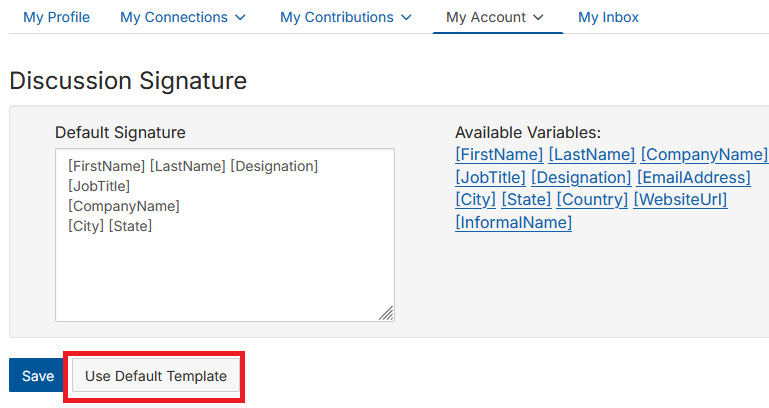Expand the My Connections dropdown

pyautogui.click(x=182, y=17)
